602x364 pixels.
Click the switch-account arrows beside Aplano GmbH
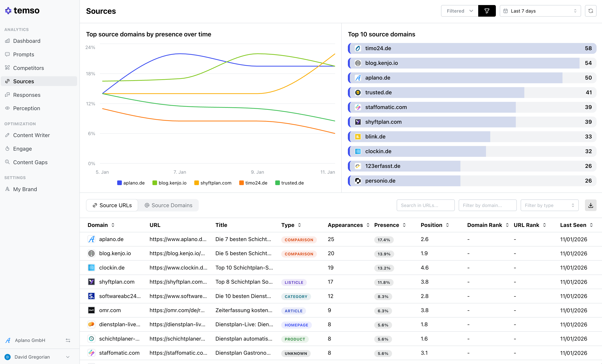68,340
